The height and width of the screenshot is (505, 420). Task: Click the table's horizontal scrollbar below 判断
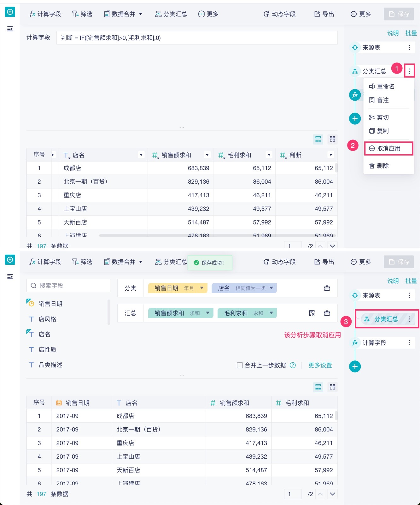click(218, 235)
